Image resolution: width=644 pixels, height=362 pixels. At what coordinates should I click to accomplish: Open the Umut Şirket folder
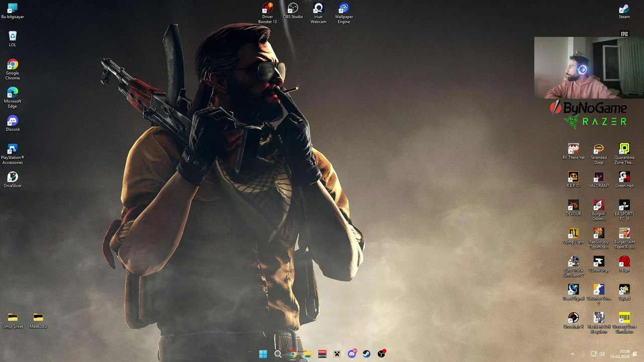click(13, 320)
